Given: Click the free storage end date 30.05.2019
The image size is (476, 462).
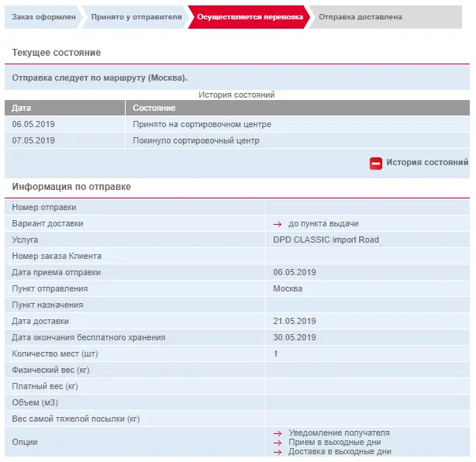Looking at the screenshot, I should click(294, 337).
